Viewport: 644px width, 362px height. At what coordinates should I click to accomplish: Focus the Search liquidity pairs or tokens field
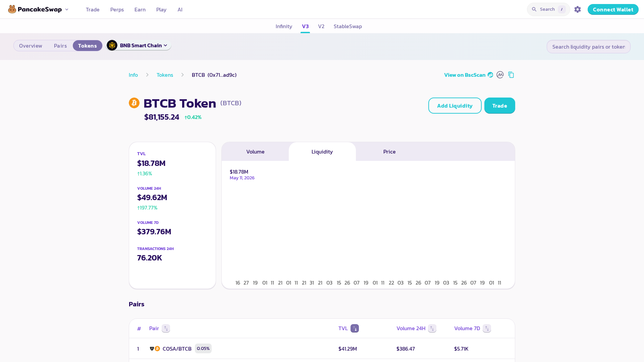(x=588, y=47)
